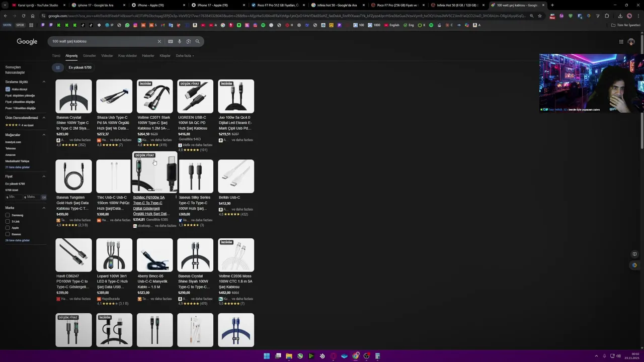Open the Baseus Crystal Shine 100W ₺283,00 product image
Viewport: 644px width, 362px height.
[74, 96]
